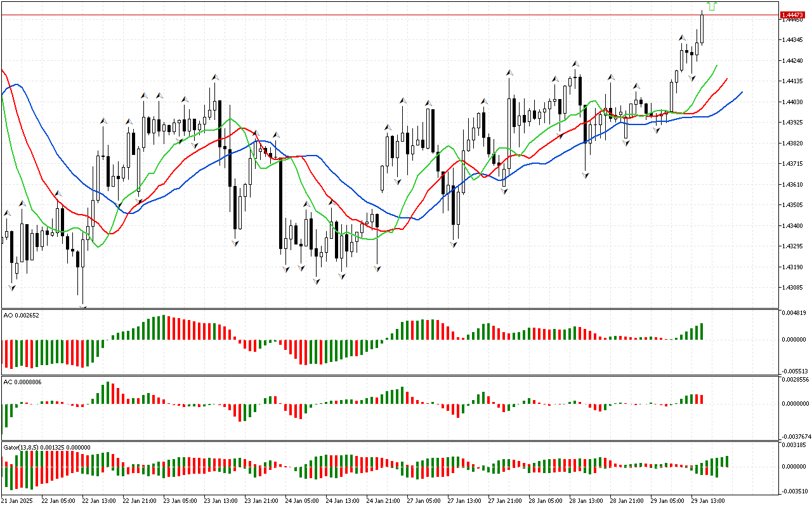Click the AC 0.0008806 indicator label

pos(22,382)
